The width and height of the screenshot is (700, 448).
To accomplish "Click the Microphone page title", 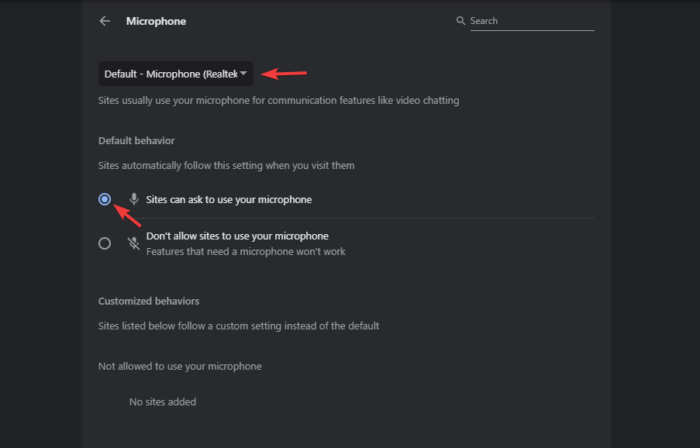I will (x=156, y=21).
